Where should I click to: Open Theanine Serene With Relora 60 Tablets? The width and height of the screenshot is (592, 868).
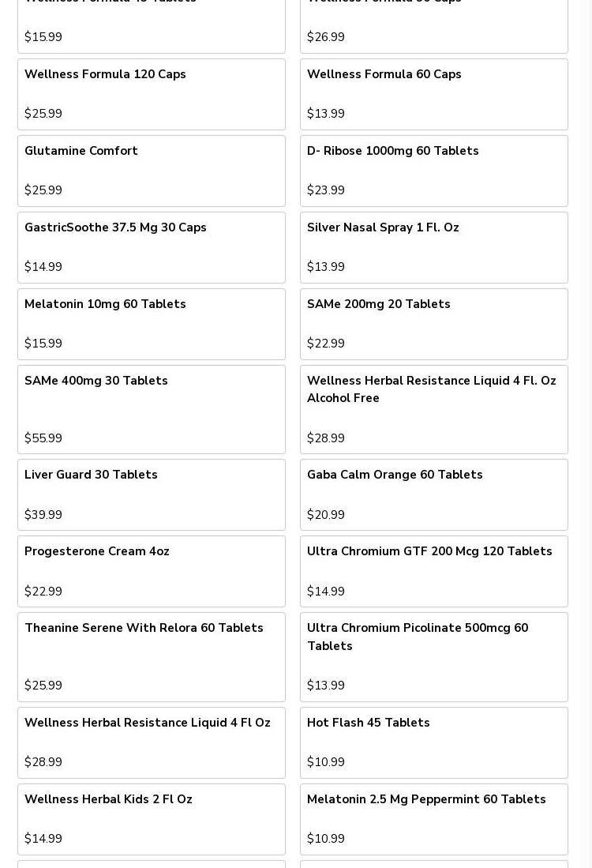click(x=152, y=657)
